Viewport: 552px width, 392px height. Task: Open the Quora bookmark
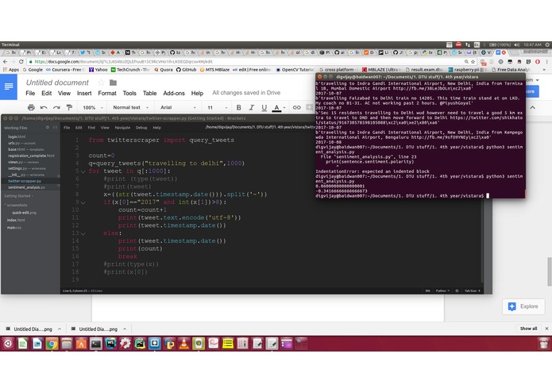point(164,70)
